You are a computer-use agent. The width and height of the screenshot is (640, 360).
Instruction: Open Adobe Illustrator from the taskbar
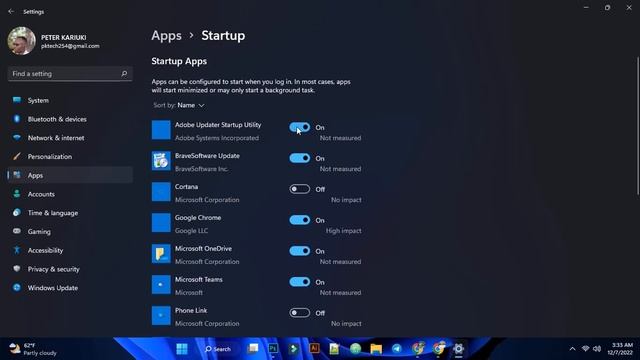[314, 349]
